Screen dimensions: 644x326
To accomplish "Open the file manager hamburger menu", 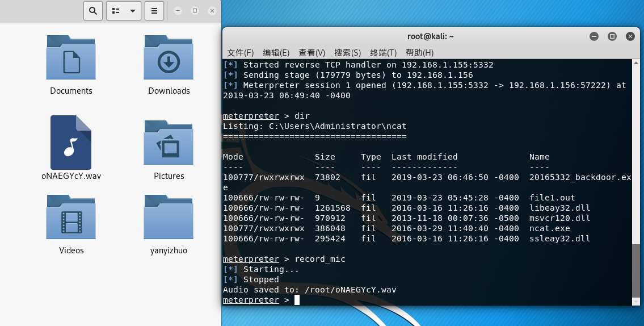I will click(x=154, y=11).
